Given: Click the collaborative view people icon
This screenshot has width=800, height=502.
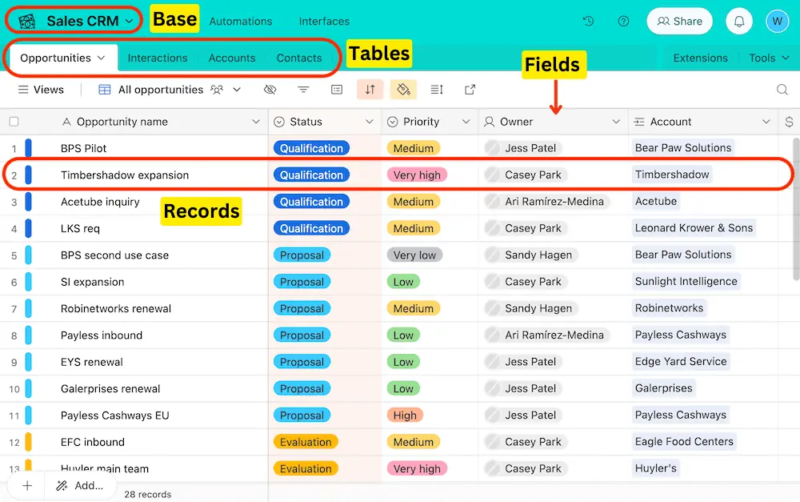Looking at the screenshot, I should pos(217,90).
